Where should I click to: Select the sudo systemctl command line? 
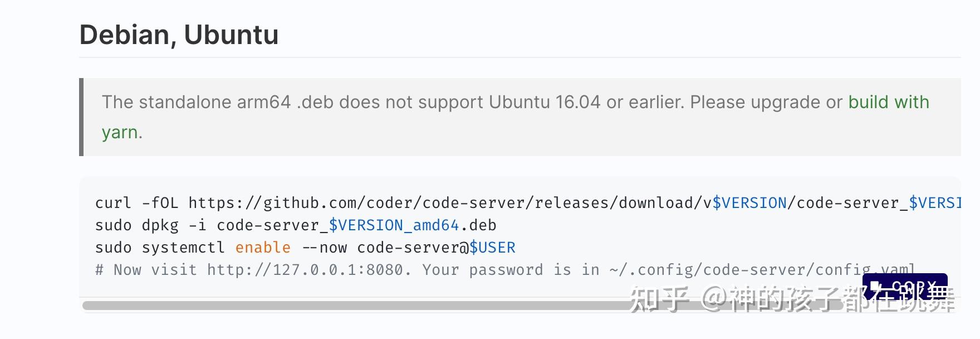point(305,247)
